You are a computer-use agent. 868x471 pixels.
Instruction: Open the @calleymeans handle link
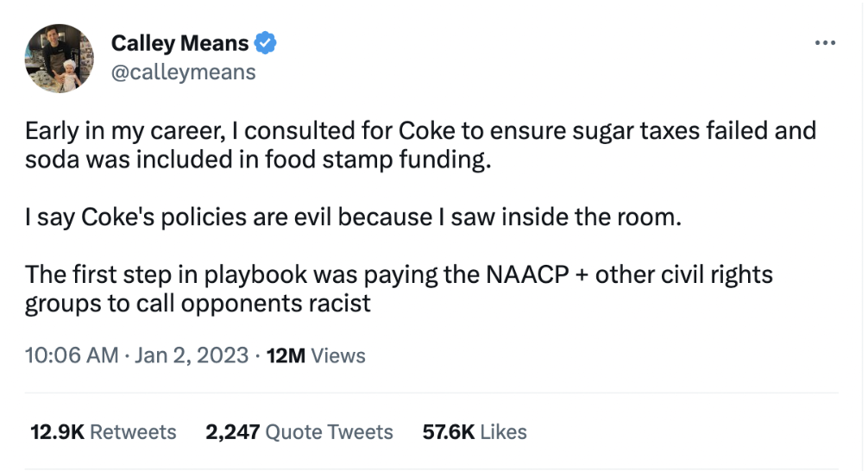(x=183, y=72)
